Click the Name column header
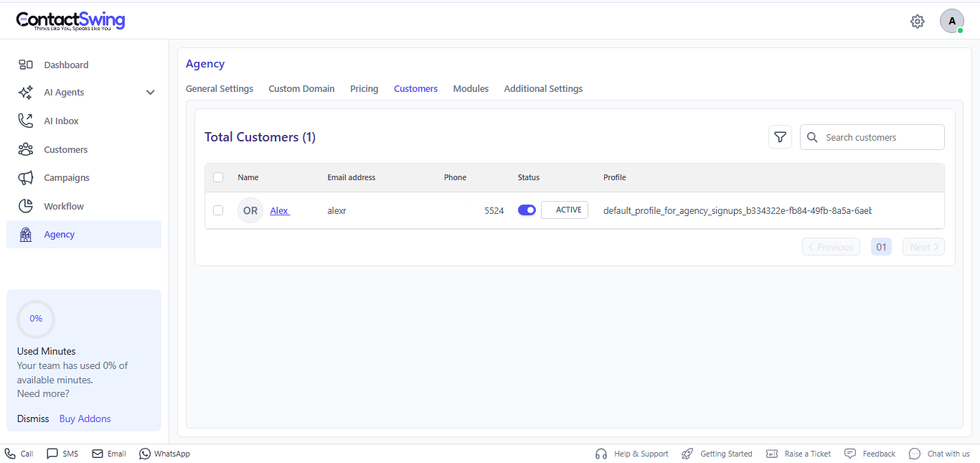980x463 pixels. [248, 177]
